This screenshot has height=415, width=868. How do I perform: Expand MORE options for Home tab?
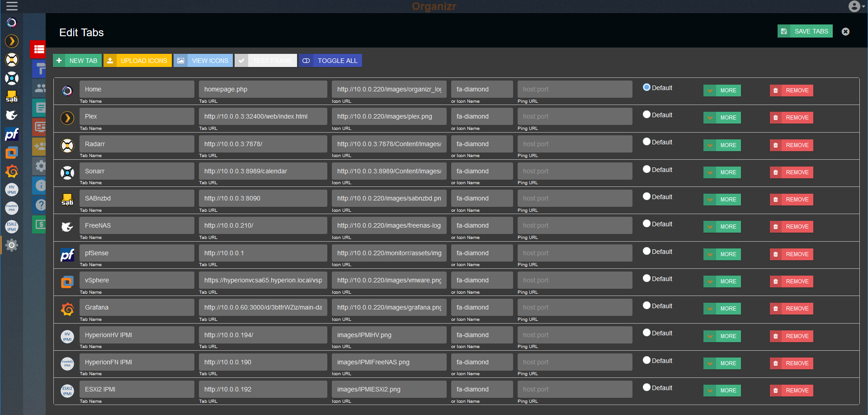coord(722,91)
